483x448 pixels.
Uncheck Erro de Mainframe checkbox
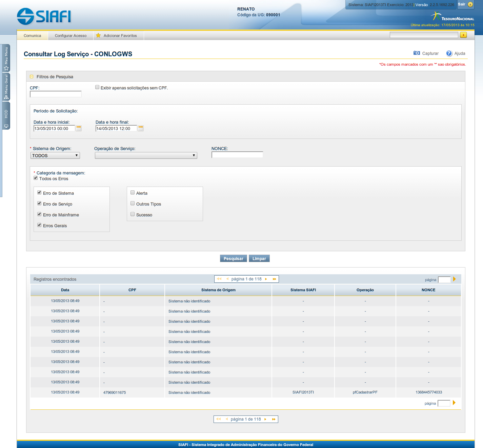(39, 214)
